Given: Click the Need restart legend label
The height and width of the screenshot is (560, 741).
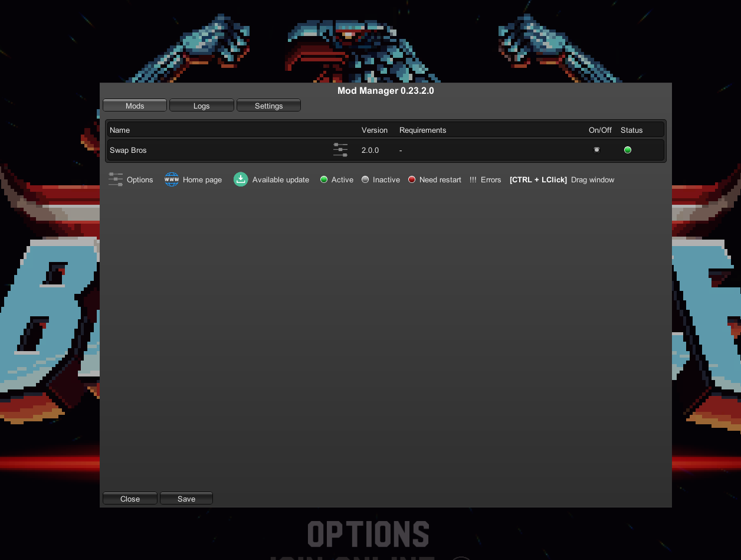Looking at the screenshot, I should [440, 179].
